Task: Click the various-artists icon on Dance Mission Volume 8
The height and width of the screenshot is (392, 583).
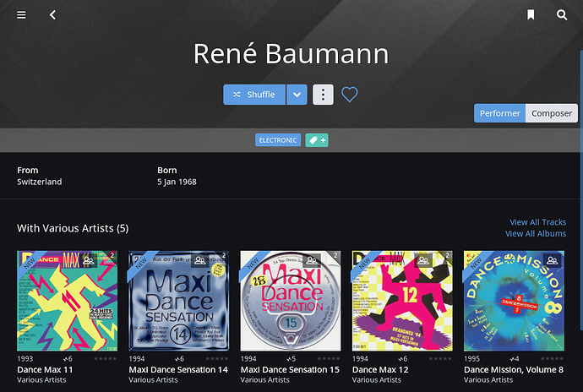Action: click(552, 260)
